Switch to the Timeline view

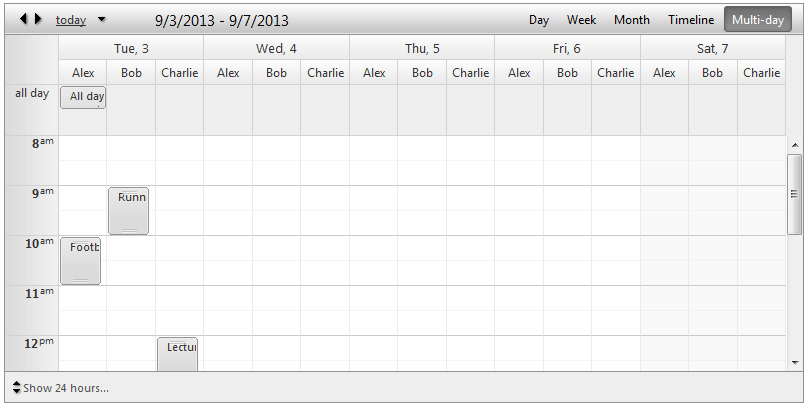[x=691, y=20]
